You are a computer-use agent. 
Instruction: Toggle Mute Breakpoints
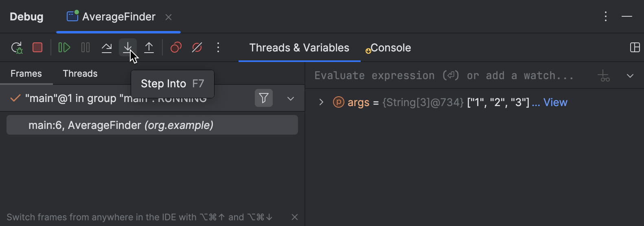[197, 48]
